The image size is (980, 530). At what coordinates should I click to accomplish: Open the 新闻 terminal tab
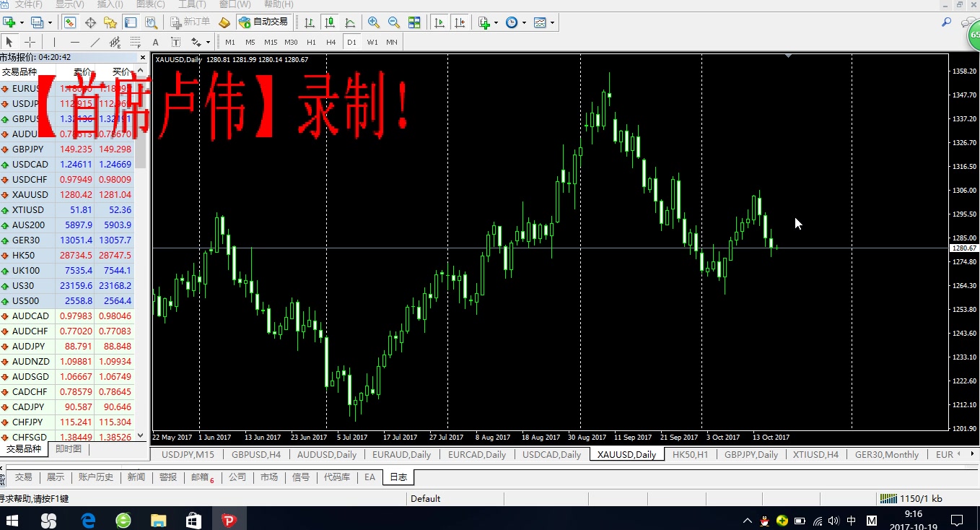click(136, 477)
